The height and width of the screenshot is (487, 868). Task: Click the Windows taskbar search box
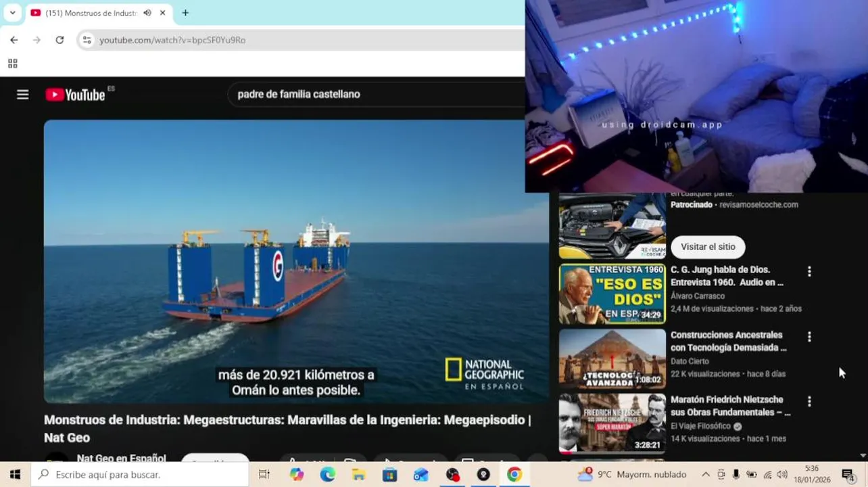pyautogui.click(x=140, y=475)
